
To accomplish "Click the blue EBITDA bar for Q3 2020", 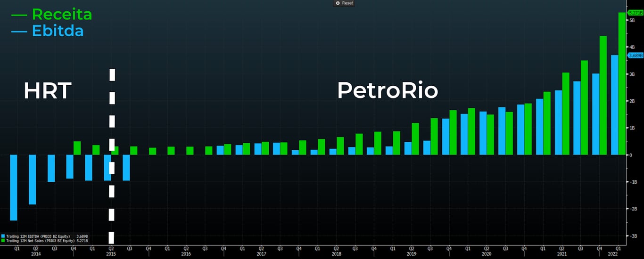I will 502,131.
